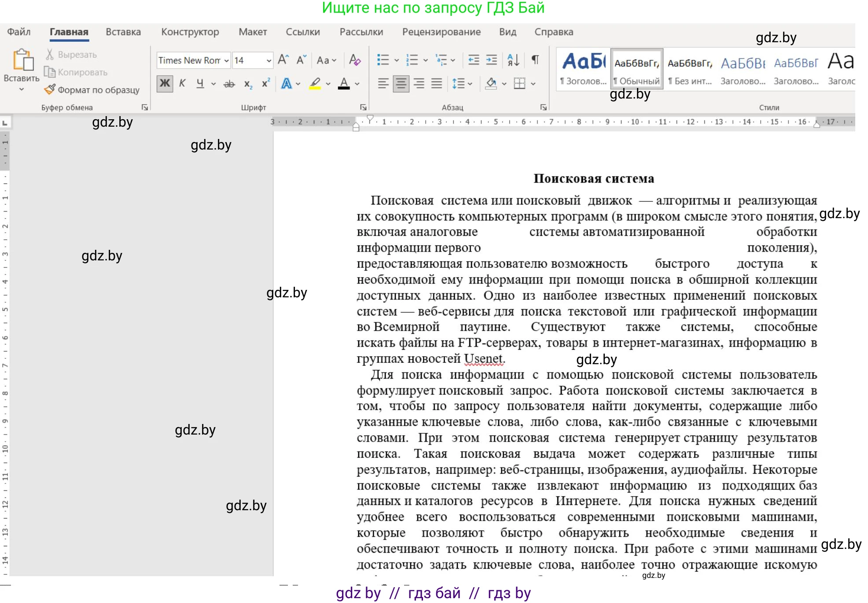Toggle underline formatting (Ч)
Screen dimensions: 868x603
pyautogui.click(x=199, y=84)
